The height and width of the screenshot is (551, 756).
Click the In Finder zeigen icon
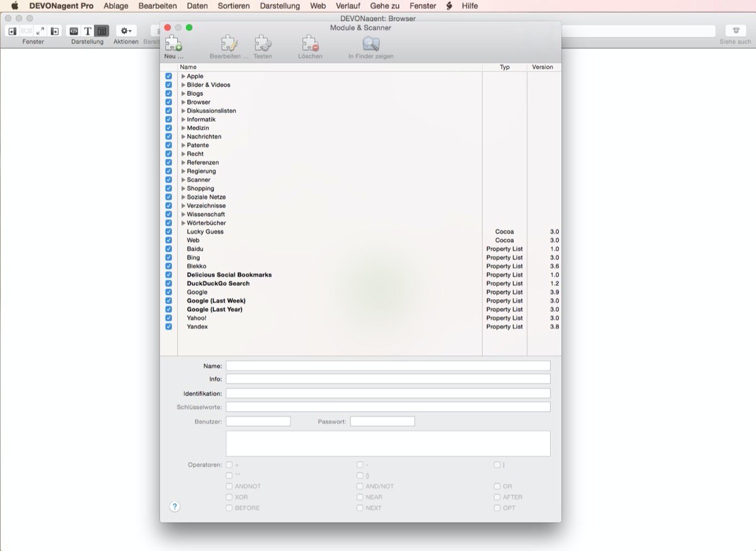[x=371, y=43]
